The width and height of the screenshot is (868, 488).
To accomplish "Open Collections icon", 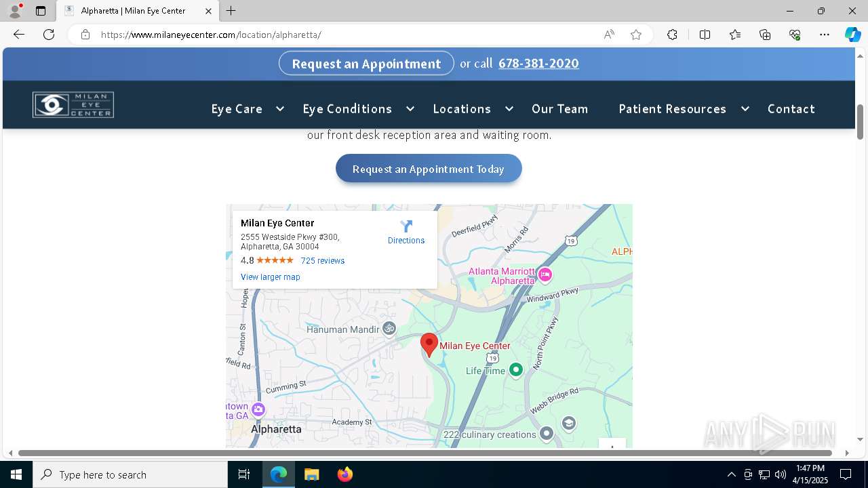I will coord(765,35).
